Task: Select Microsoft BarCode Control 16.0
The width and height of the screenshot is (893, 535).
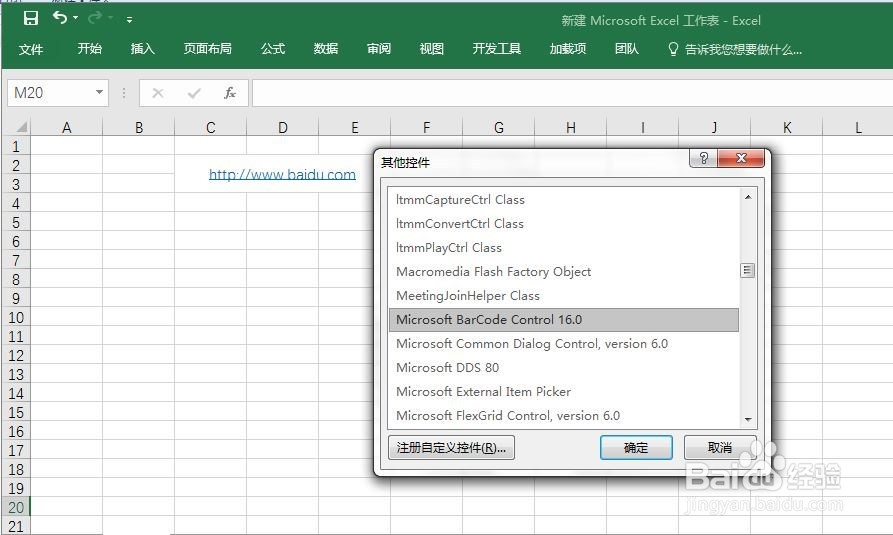Action: (x=564, y=319)
